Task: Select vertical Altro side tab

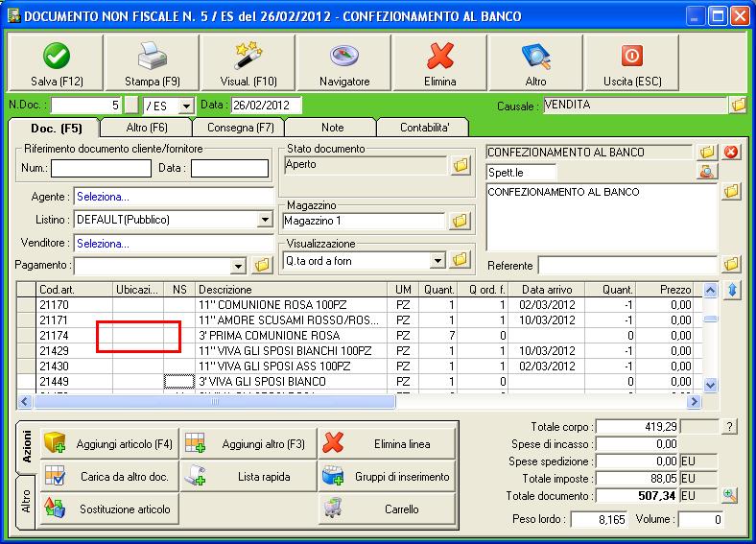Action: point(26,502)
